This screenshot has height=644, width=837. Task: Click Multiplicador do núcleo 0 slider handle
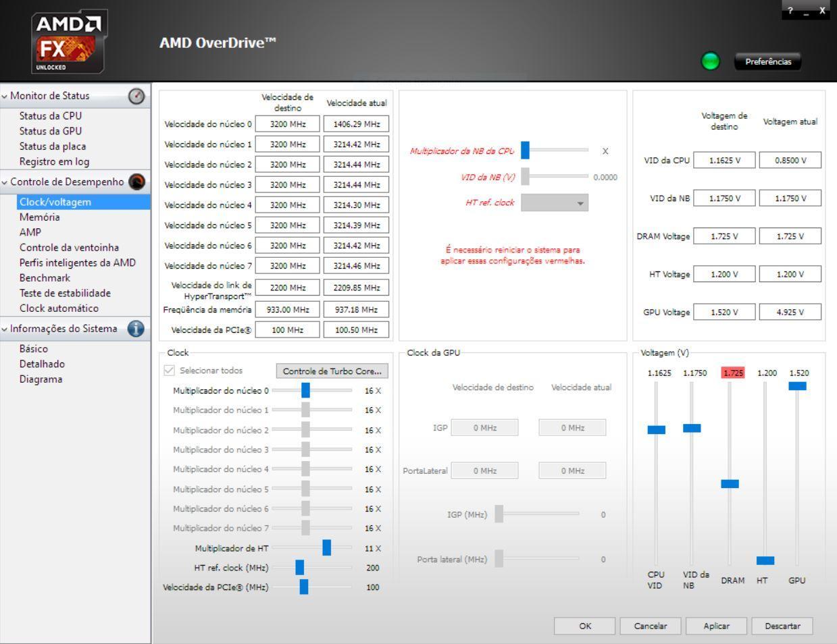[x=305, y=390]
